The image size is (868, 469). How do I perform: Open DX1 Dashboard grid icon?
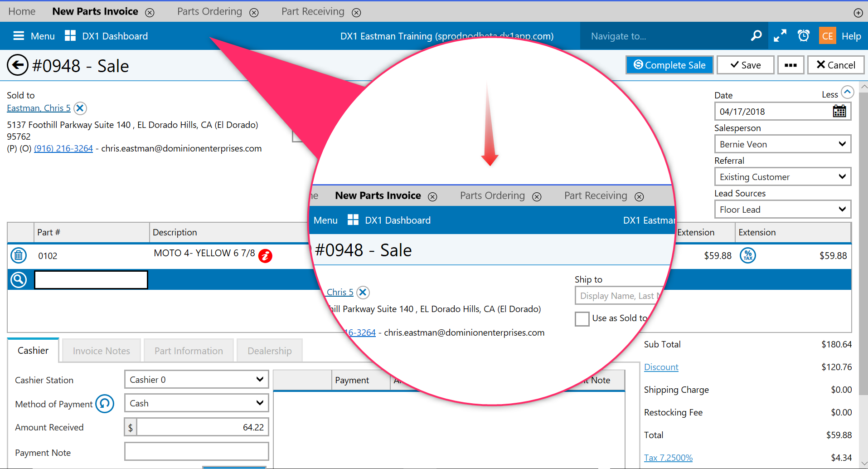(70, 36)
